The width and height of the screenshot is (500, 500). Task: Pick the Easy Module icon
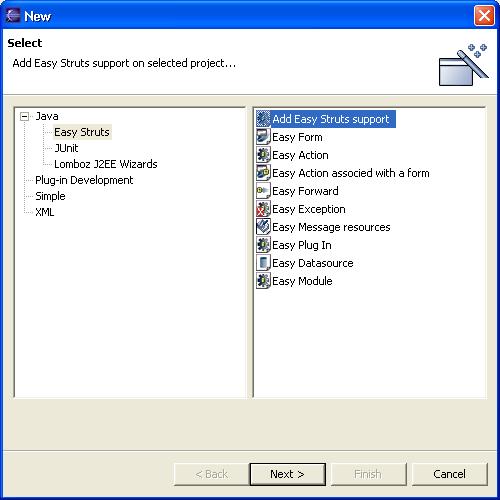263,281
